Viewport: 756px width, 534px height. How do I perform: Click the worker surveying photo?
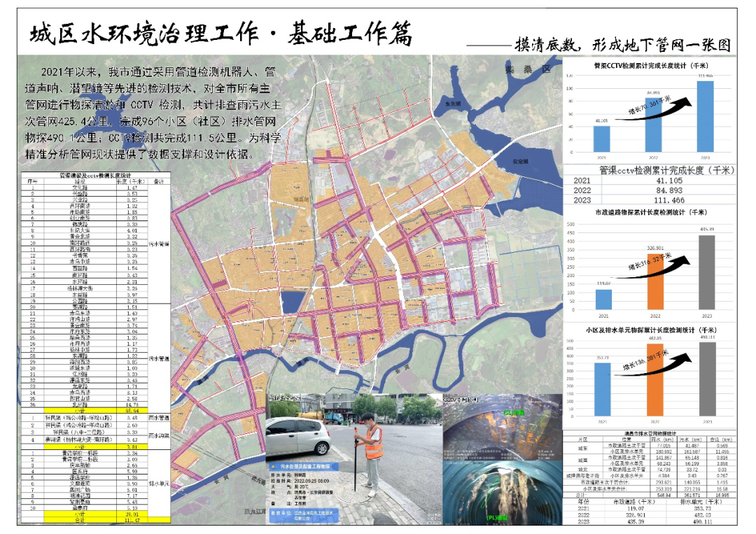(x=354, y=459)
